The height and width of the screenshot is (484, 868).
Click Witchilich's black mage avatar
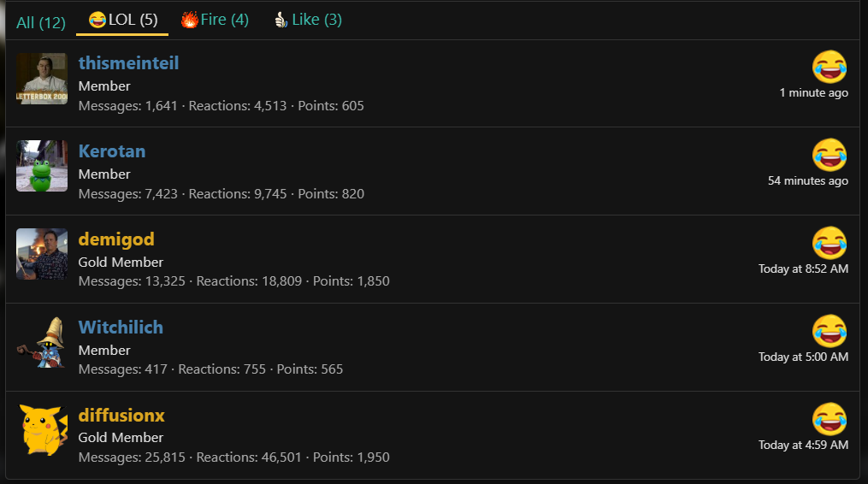(x=42, y=342)
